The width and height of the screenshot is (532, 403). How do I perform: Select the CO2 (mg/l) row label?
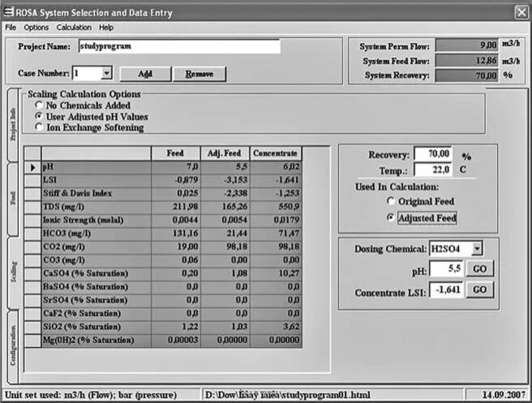(x=97, y=247)
